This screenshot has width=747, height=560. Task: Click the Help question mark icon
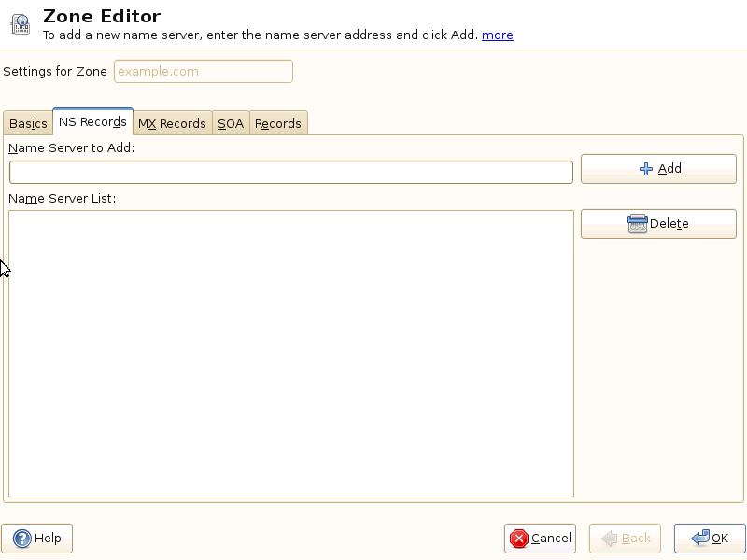[22, 539]
